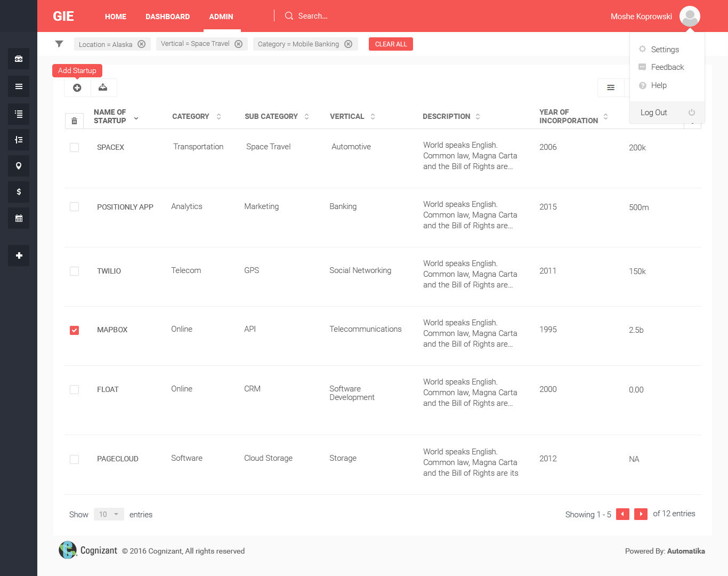Sort by Vertical column arrows
Image resolution: width=728 pixels, height=576 pixels.
pyautogui.click(x=373, y=116)
